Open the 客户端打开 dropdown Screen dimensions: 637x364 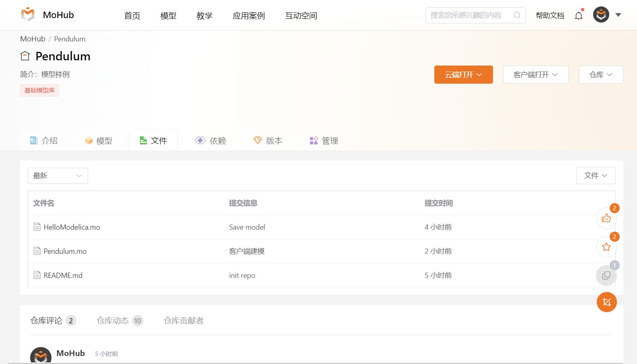(536, 75)
